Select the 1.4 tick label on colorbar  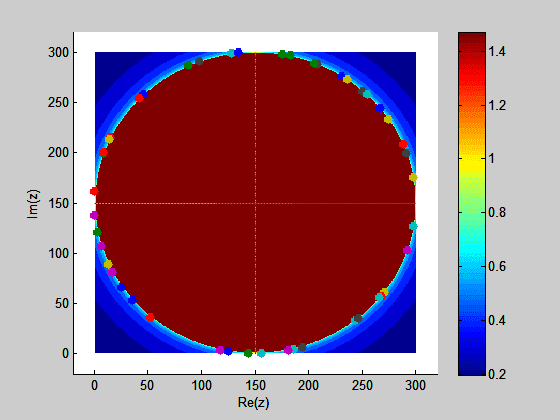[x=497, y=52]
